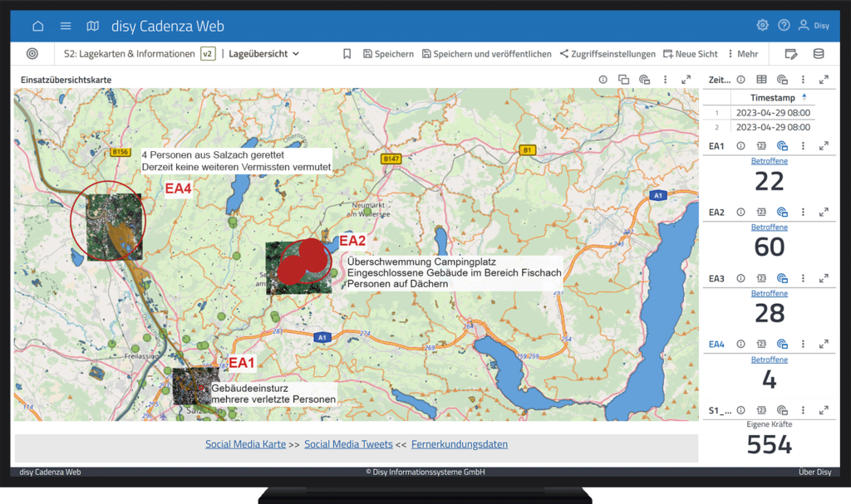The width and height of the screenshot is (851, 504).
Task: Open the Mehr overflow menu
Action: pyautogui.click(x=743, y=54)
